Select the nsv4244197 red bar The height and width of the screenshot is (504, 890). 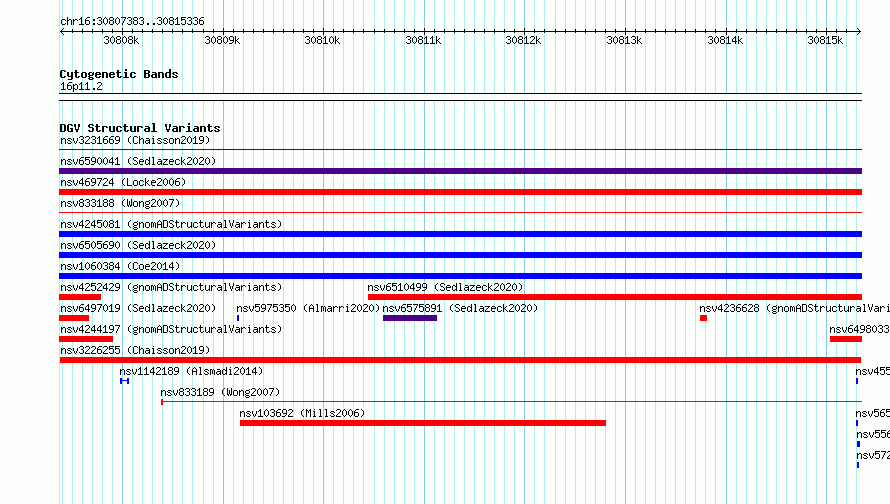(86, 339)
